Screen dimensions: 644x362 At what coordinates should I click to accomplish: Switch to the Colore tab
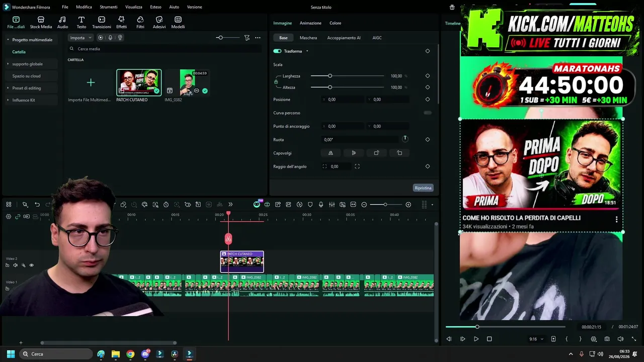click(x=335, y=23)
